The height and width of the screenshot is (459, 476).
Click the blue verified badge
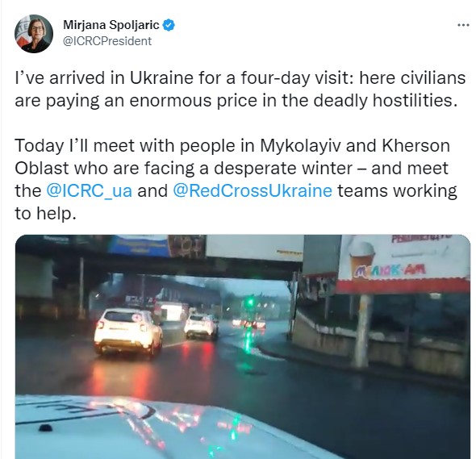point(169,25)
